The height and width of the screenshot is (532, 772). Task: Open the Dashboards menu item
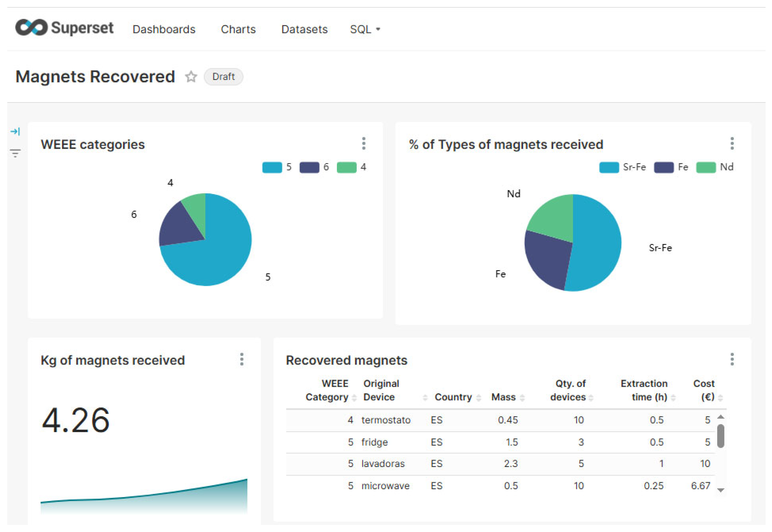pyautogui.click(x=164, y=29)
